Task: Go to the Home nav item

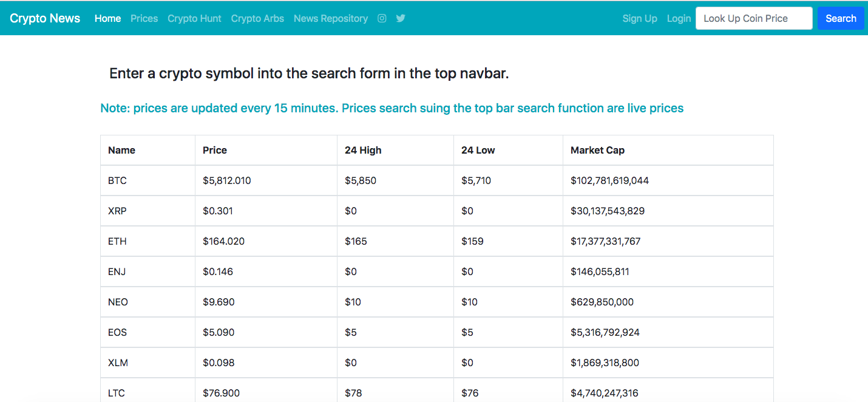Action: point(107,18)
